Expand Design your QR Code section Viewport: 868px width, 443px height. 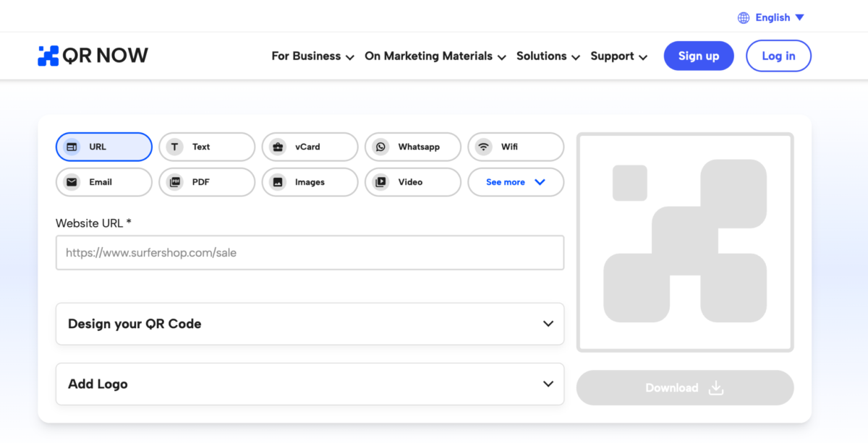pyautogui.click(x=310, y=324)
